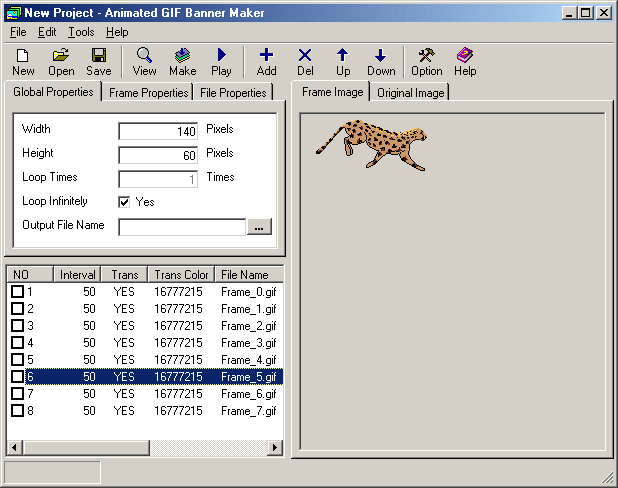This screenshot has width=618, height=488.
Task: Sort by the Interval column header
Action: (x=77, y=274)
